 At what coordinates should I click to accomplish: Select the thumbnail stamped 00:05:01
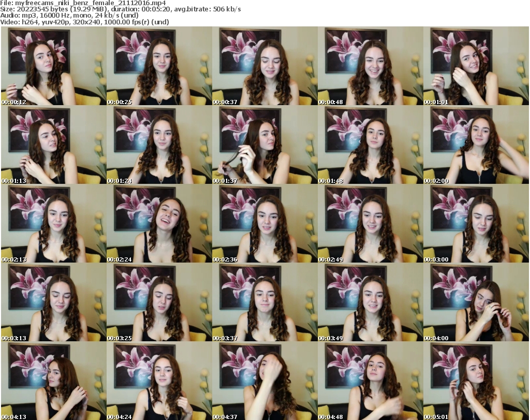coord(476,381)
